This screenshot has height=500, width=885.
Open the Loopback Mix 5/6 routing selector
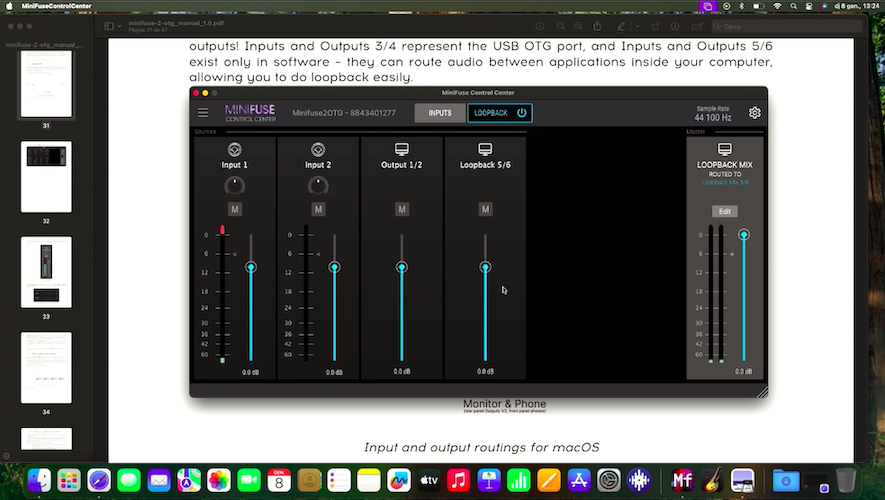point(725,182)
